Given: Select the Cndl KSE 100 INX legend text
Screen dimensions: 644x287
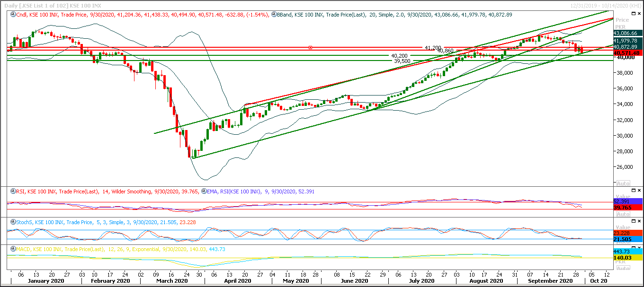Looking at the screenshot, I should [x=143, y=15].
